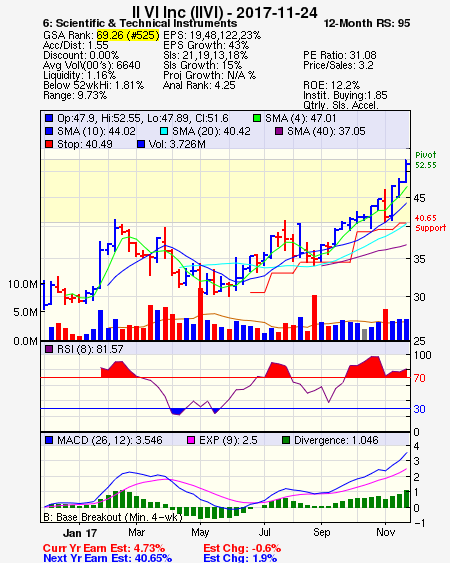Click the blue Est Chg: 1.9% text
Viewport: 450px width, 563px height.
click(x=240, y=558)
